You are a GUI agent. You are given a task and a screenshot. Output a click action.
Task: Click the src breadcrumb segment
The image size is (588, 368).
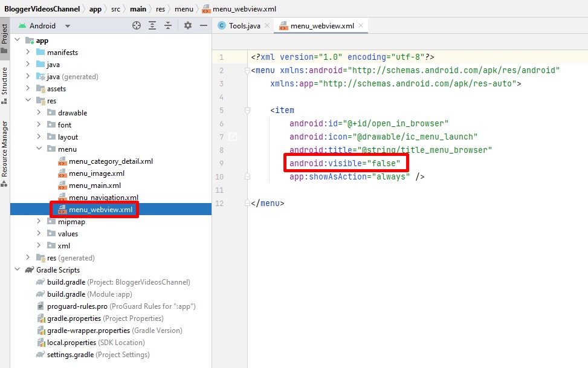[115, 8]
